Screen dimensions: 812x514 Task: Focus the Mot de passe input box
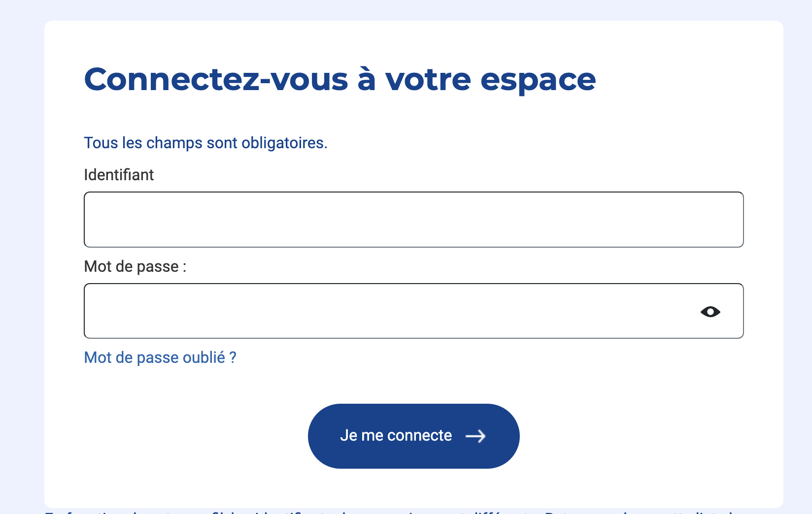(x=370, y=311)
